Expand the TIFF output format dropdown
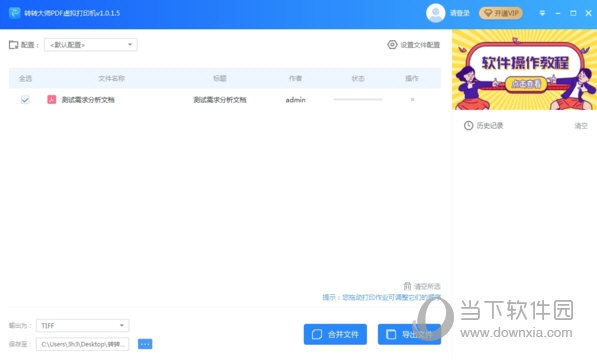The height and width of the screenshot is (362, 597). pyautogui.click(x=83, y=325)
